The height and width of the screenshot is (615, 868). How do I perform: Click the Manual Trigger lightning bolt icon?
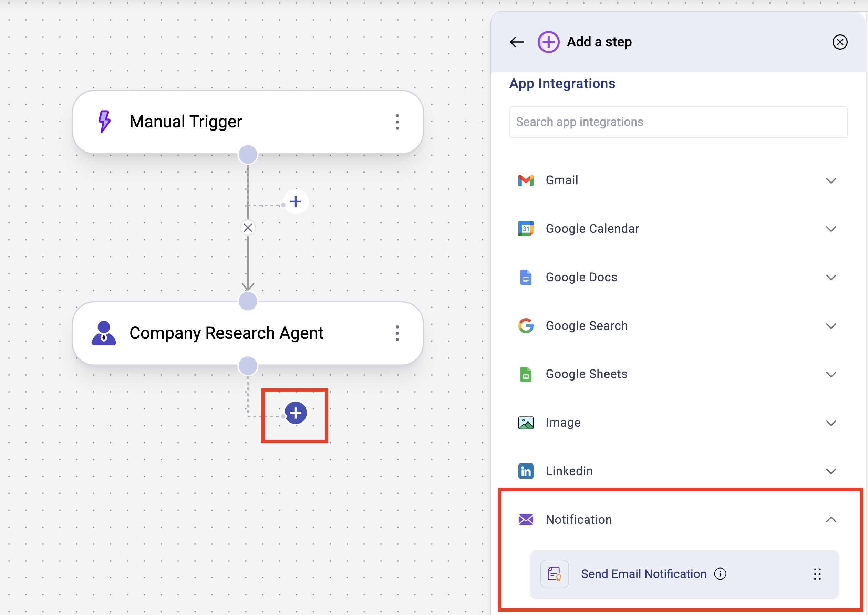(104, 121)
